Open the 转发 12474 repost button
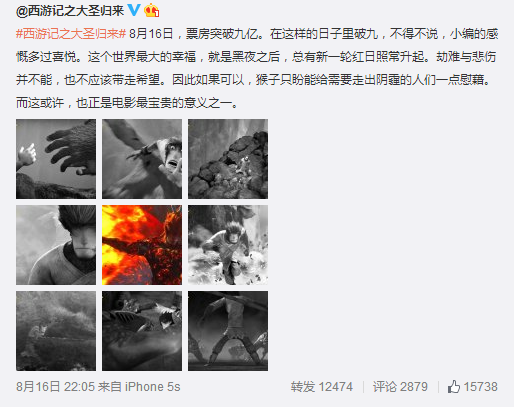Viewport: 515px width, 407px height. 321,387
